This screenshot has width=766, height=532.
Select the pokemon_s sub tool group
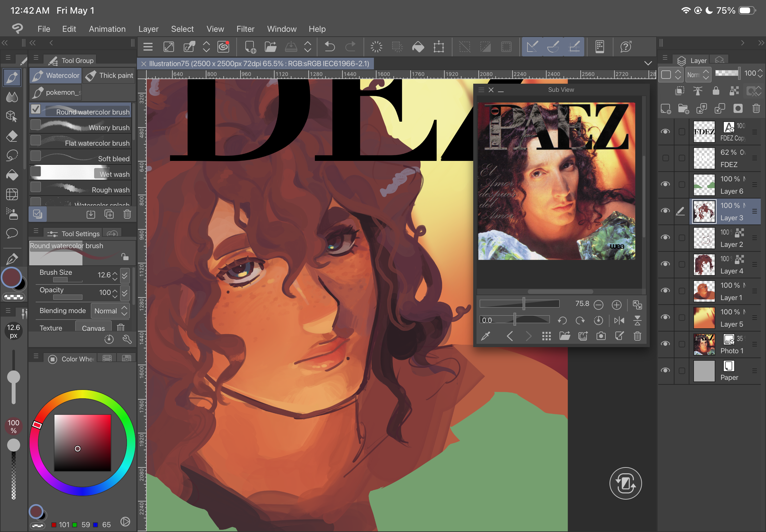(56, 92)
